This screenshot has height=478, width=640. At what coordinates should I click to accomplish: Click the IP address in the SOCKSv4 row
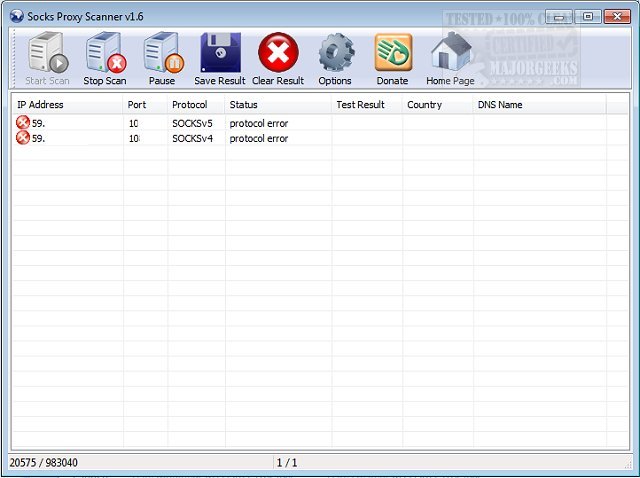(x=38, y=138)
